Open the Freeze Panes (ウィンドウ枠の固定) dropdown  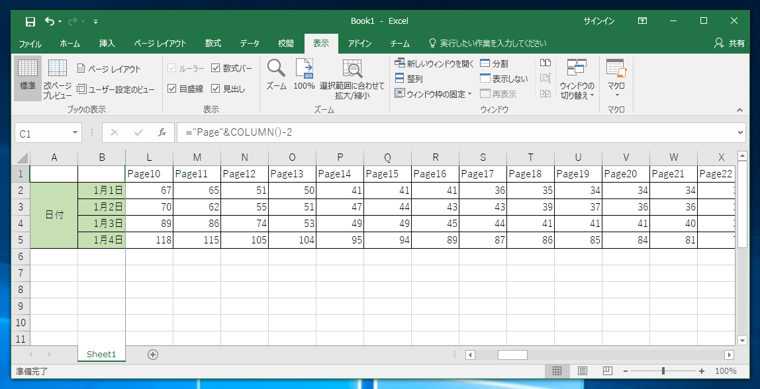(x=433, y=93)
